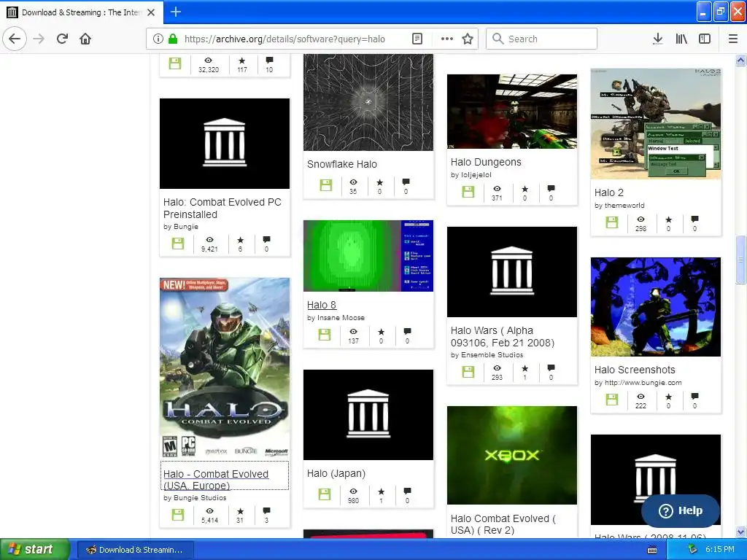Screen dimensions: 747x560
Task: Click software floppy icon on Snowflake Halo card
Action: (x=326, y=185)
